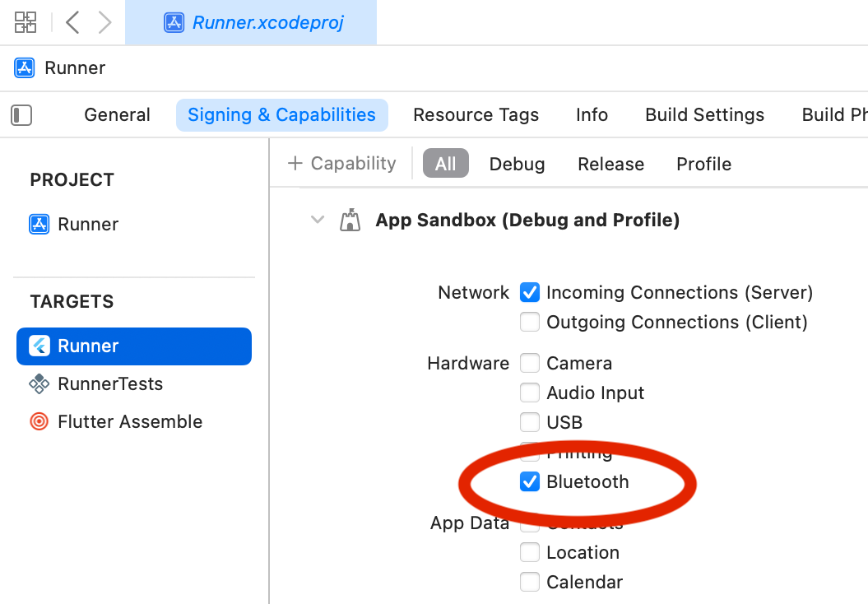Open the Info tab
This screenshot has width=868, height=604.
(x=592, y=115)
